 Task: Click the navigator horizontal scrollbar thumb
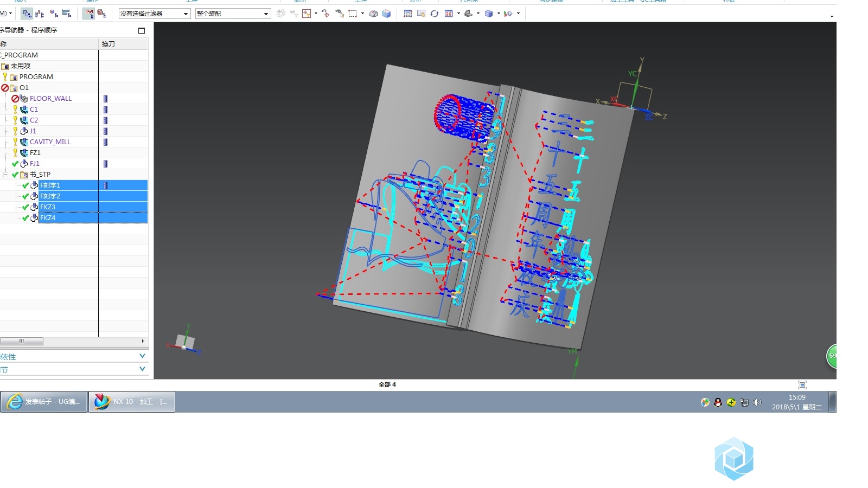click(x=22, y=342)
